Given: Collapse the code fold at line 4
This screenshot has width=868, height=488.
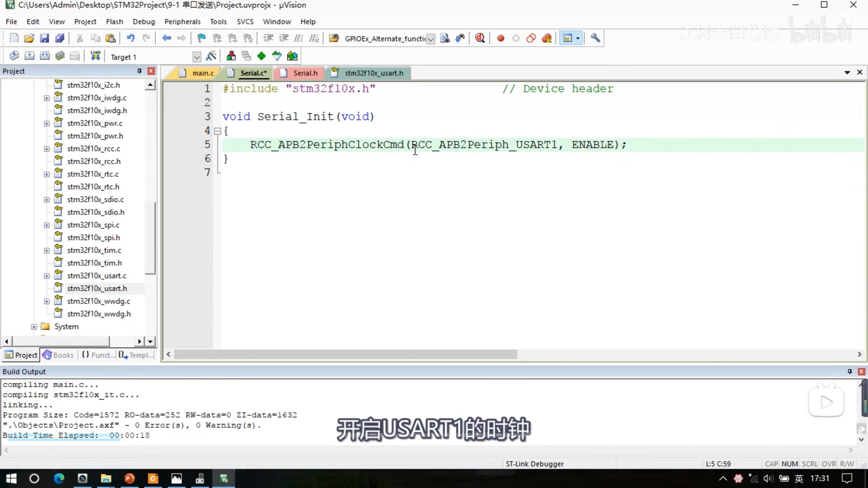Looking at the screenshot, I should [x=218, y=131].
